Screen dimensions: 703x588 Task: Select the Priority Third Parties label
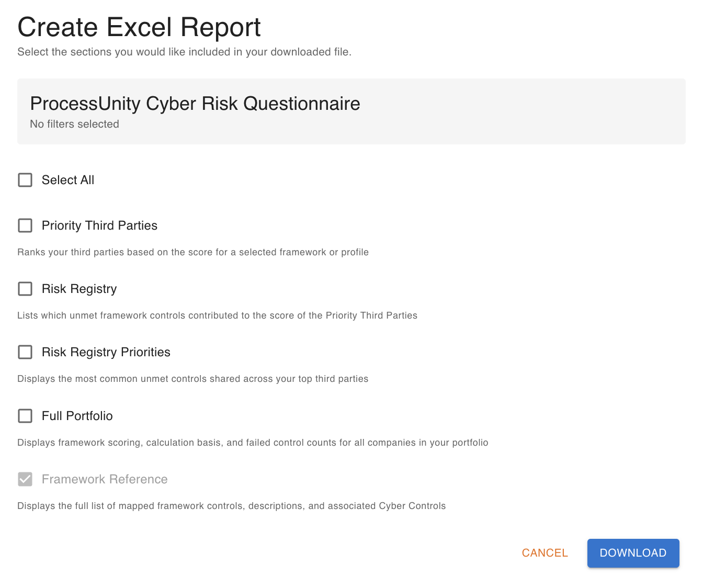(x=99, y=225)
